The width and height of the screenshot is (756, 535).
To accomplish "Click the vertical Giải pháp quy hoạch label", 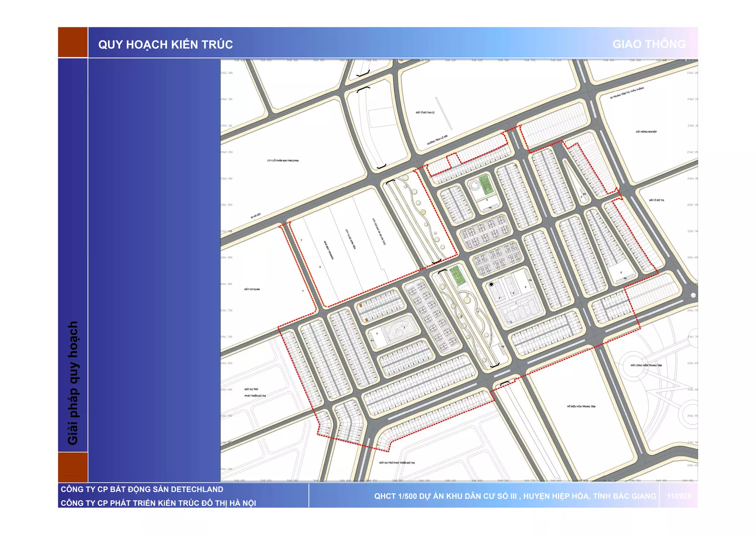I will point(73,382).
